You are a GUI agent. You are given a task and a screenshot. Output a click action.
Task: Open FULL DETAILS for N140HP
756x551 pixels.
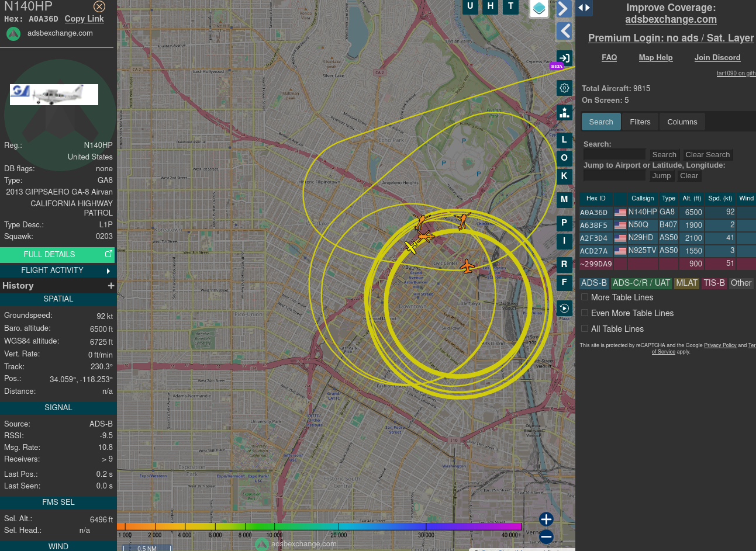click(58, 255)
